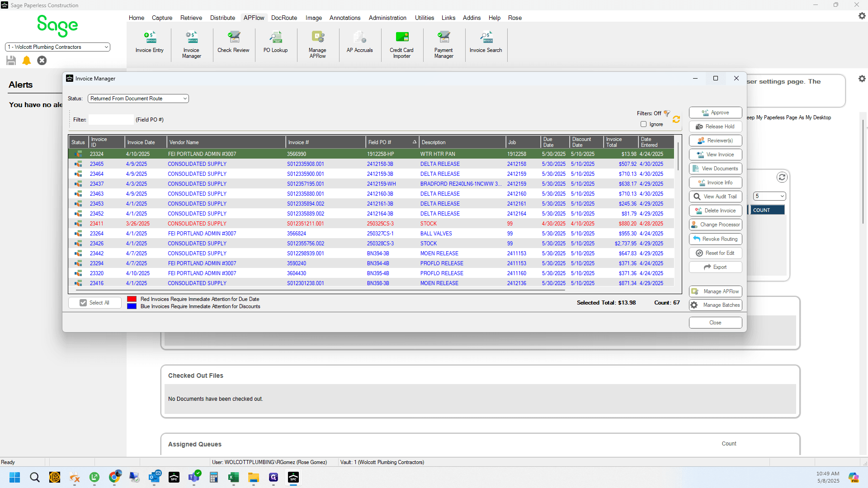Click the Filter text field
Image resolution: width=868 pixels, height=488 pixels.
(x=111, y=120)
